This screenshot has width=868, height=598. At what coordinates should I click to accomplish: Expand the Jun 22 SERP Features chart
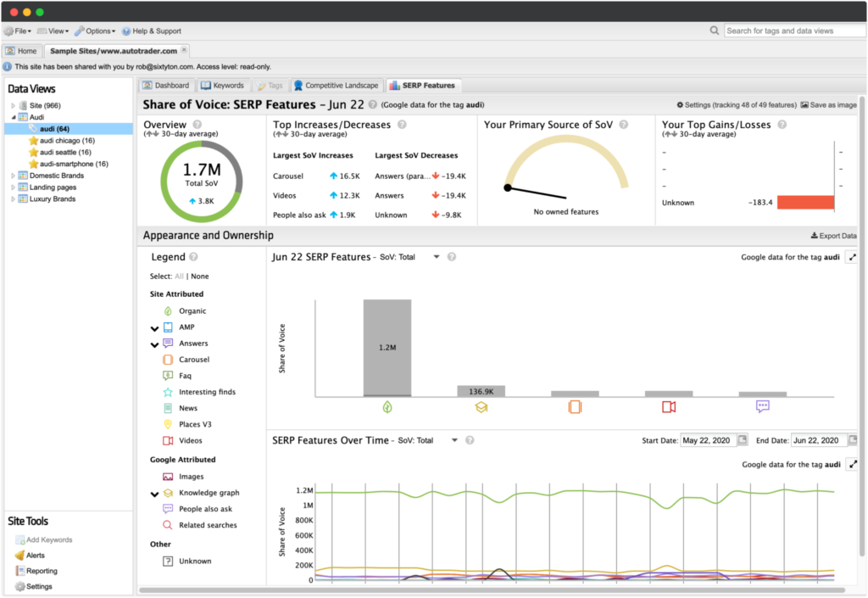(x=852, y=257)
